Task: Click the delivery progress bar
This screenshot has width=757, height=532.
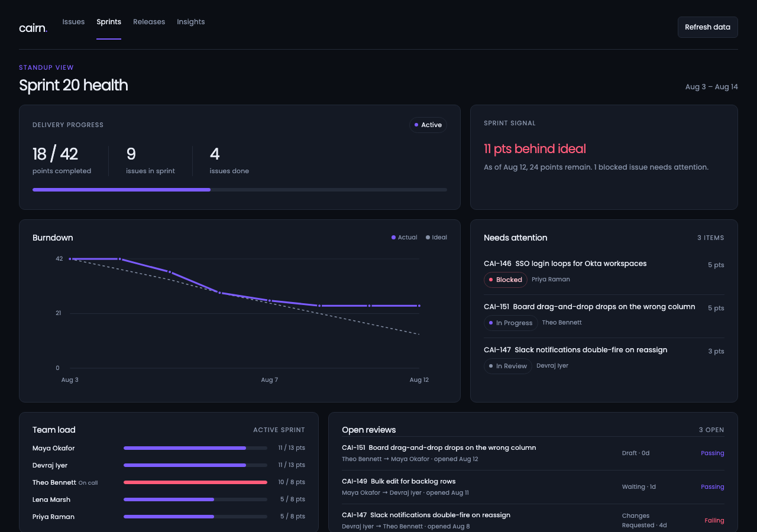Action: point(240,190)
